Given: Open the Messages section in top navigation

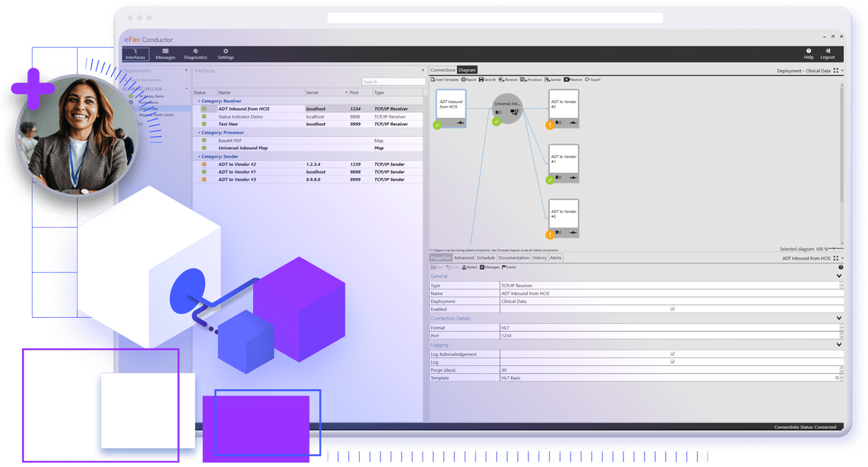Looking at the screenshot, I should [x=165, y=54].
